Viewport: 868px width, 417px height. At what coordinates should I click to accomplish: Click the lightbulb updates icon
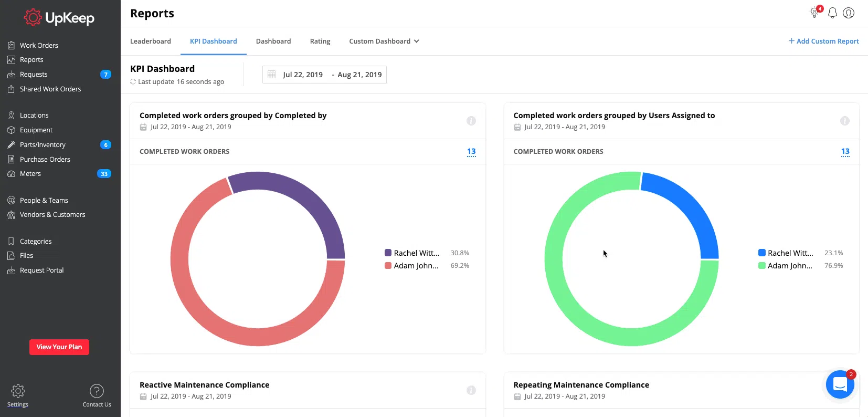(815, 13)
